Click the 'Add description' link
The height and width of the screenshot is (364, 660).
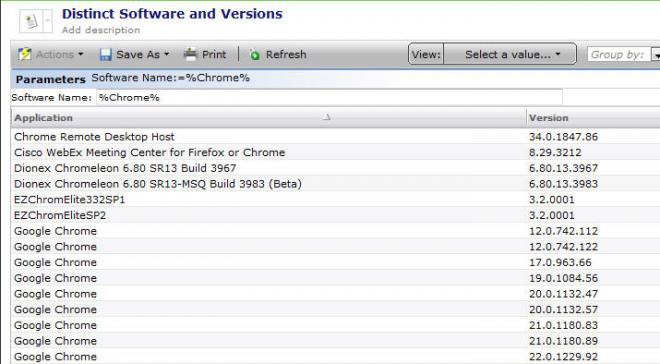(101, 30)
